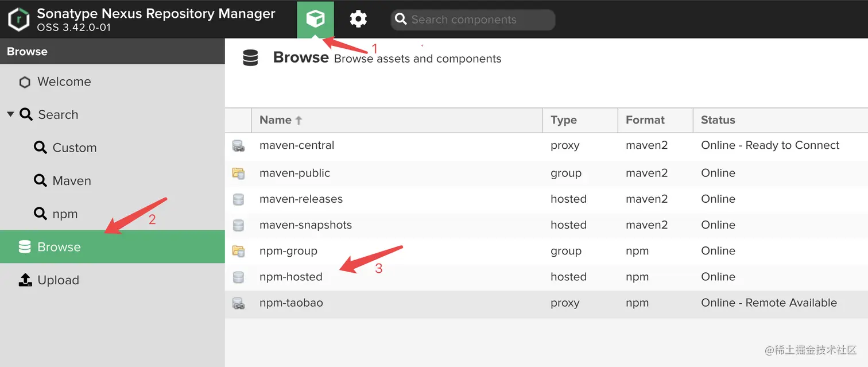Open Custom search item
Viewport: 868px width, 367px height.
point(75,148)
